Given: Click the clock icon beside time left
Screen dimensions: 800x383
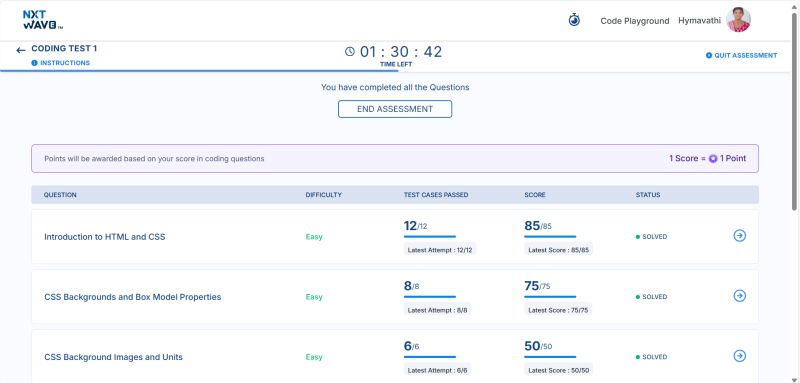Looking at the screenshot, I should click(349, 52).
